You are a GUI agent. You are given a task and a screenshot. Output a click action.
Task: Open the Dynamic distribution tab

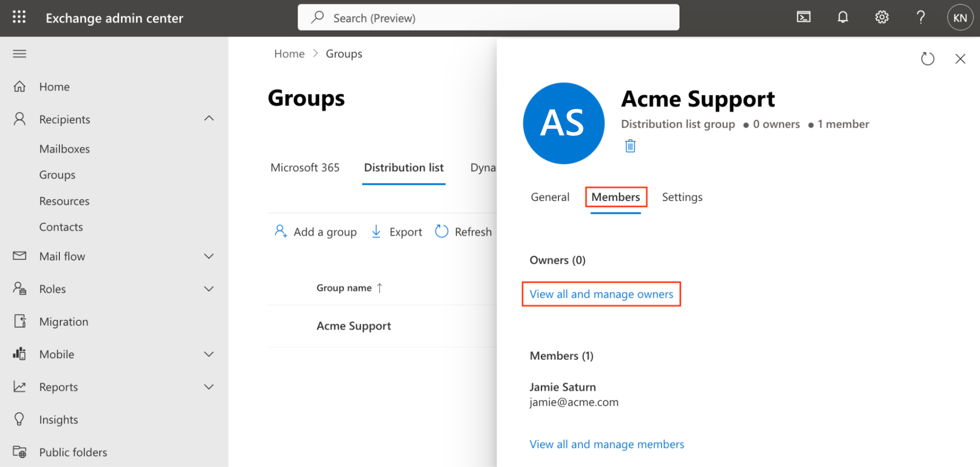[x=483, y=168]
